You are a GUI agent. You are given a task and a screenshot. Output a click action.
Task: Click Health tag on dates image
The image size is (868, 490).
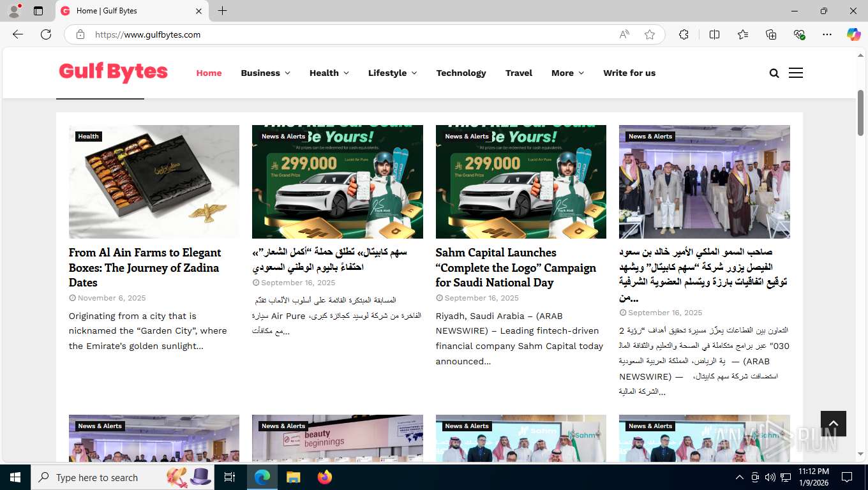point(89,136)
